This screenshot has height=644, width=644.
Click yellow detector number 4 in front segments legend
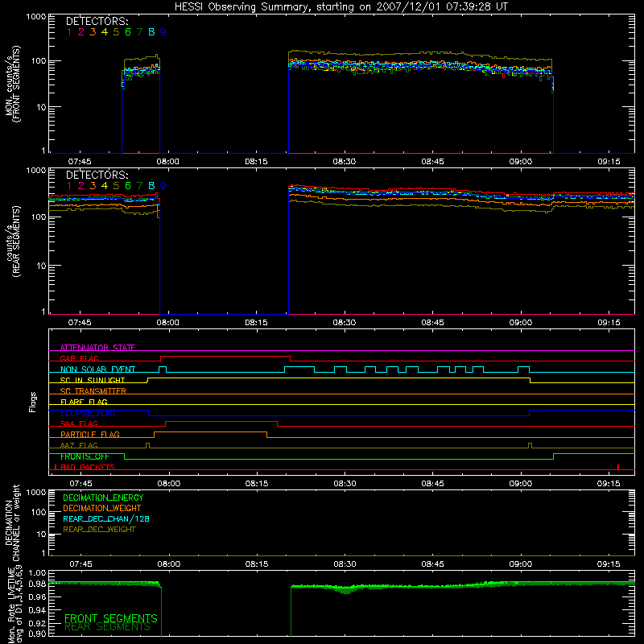pos(105,32)
